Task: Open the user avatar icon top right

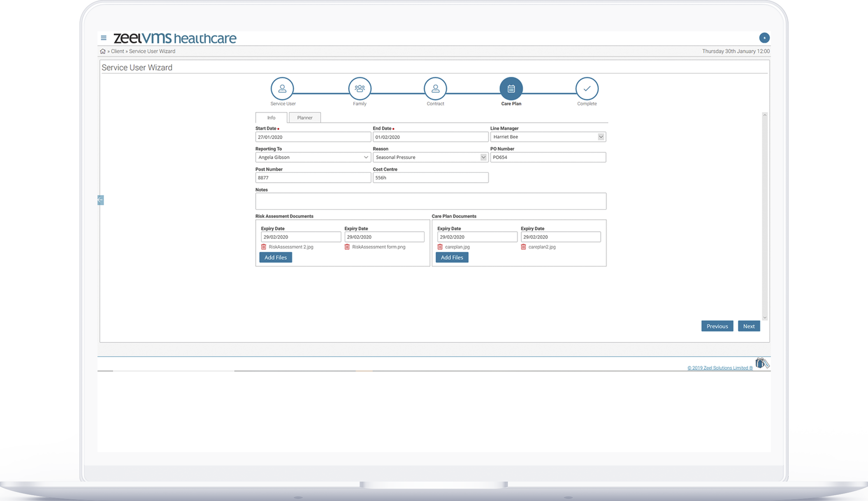Action: coord(764,37)
